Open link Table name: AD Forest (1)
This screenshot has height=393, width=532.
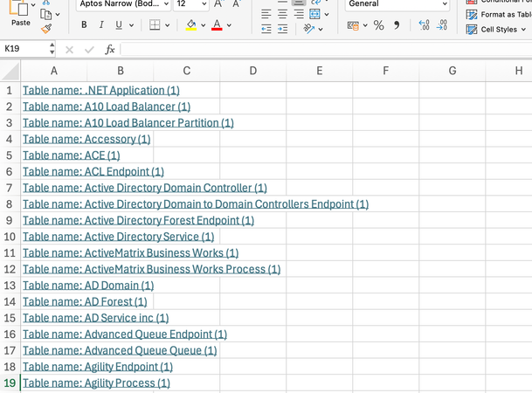pos(85,302)
